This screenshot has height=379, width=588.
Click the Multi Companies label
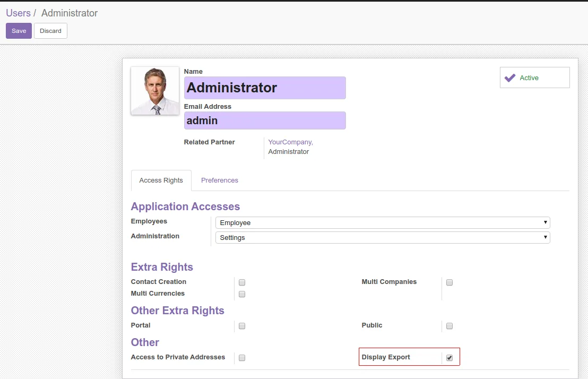click(x=389, y=282)
